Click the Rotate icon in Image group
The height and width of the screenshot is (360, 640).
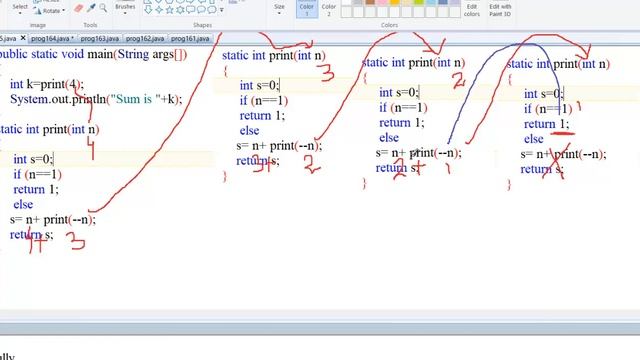tap(38, 11)
